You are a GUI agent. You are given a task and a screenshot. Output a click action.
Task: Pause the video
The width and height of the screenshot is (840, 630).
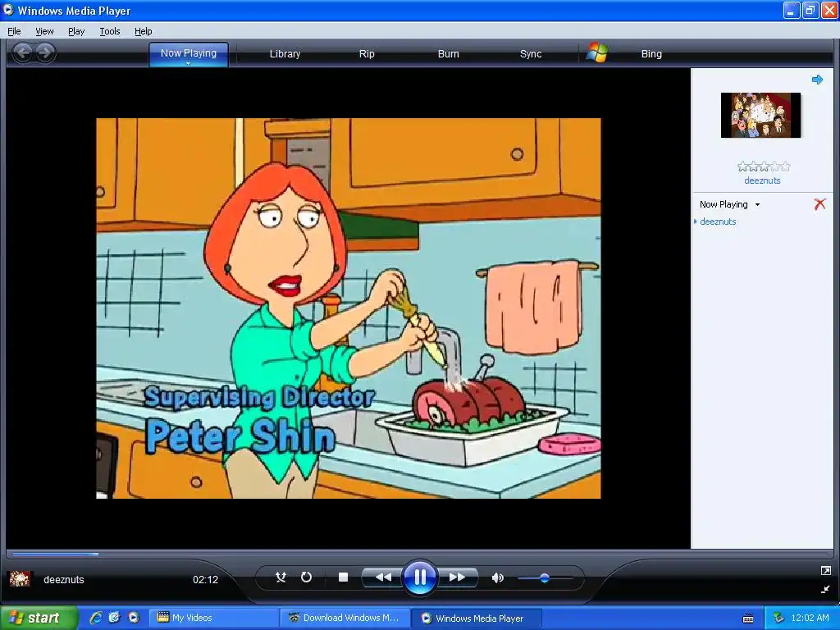[419, 577]
